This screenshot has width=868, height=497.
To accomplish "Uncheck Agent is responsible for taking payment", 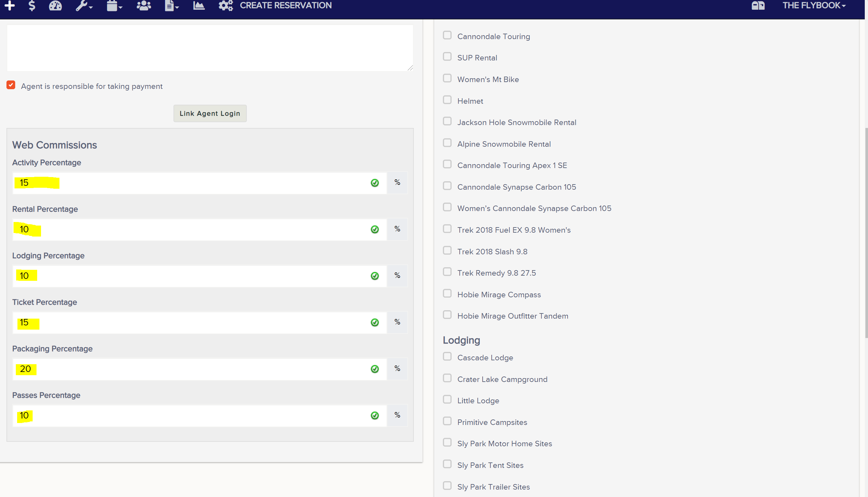I will (11, 85).
